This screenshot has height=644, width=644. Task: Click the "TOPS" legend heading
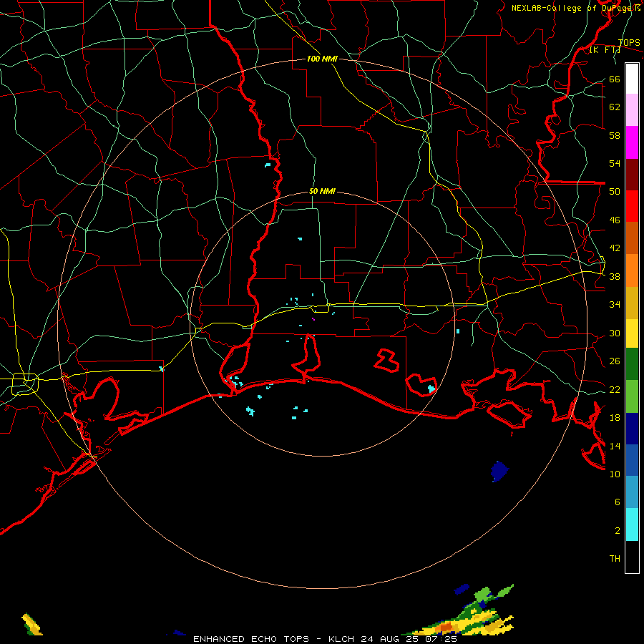[x=629, y=42]
